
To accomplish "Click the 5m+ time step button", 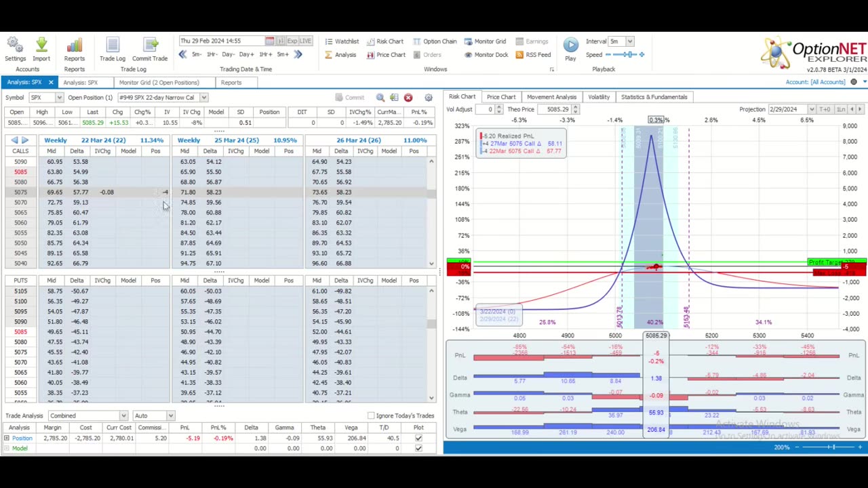I will (283, 54).
